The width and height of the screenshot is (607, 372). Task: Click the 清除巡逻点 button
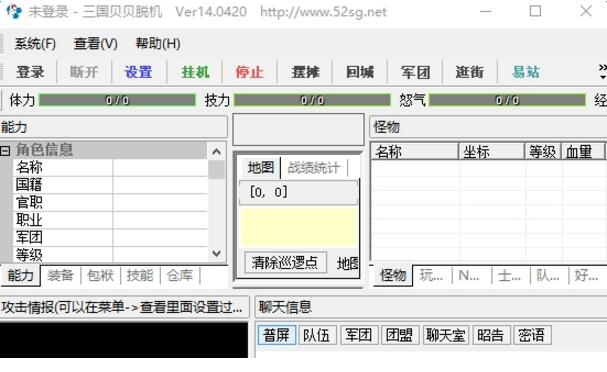click(285, 262)
